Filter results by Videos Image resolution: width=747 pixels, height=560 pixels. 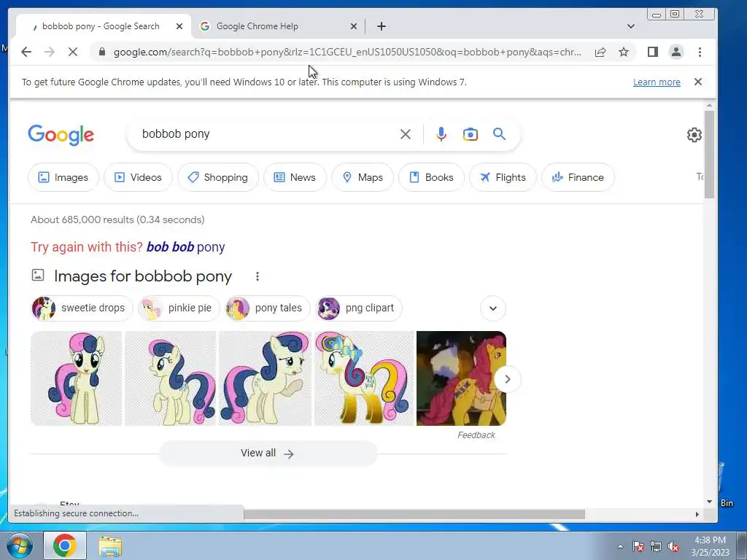(x=138, y=177)
